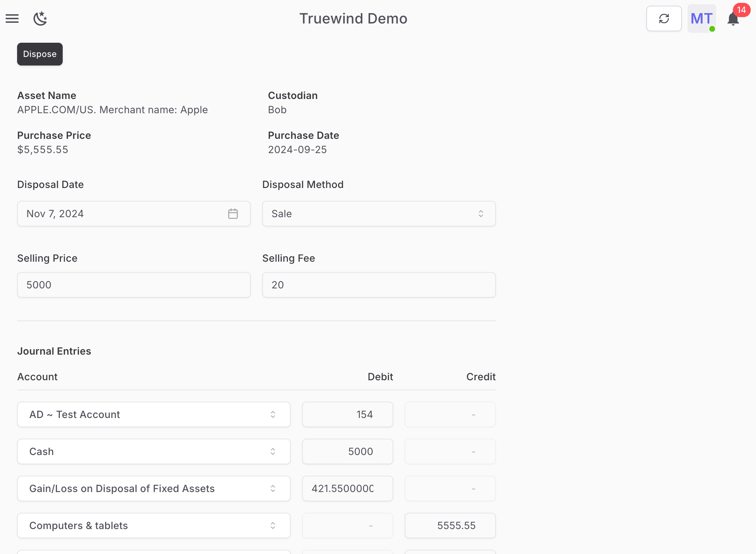Open notifications via the bell icon
The width and height of the screenshot is (756, 554).
(732, 20)
